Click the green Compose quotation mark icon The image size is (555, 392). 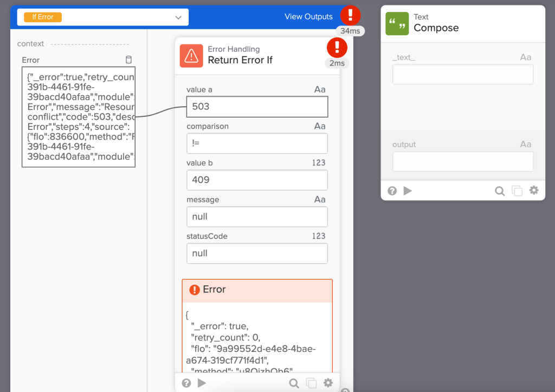click(397, 24)
